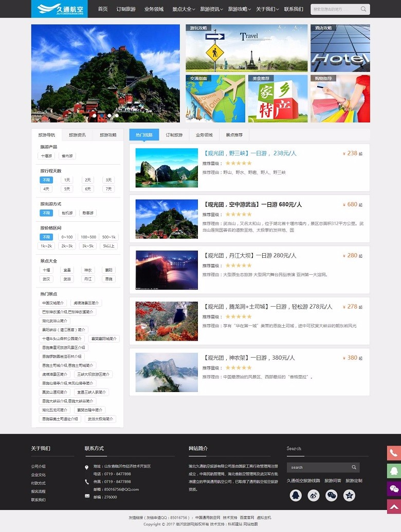Image resolution: width=401 pixels, height=532 pixels.
Task: Click the QQ penguin circle icon in the footer
Action: [x=296, y=495]
